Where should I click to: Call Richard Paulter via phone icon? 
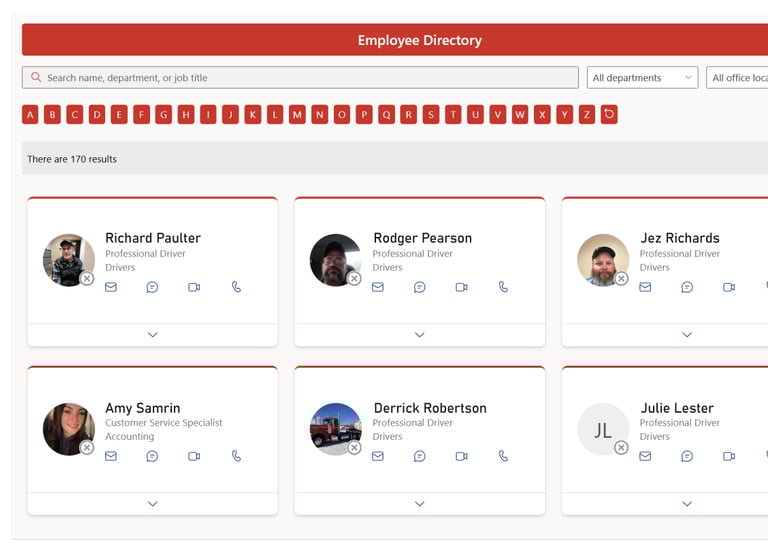(x=236, y=287)
